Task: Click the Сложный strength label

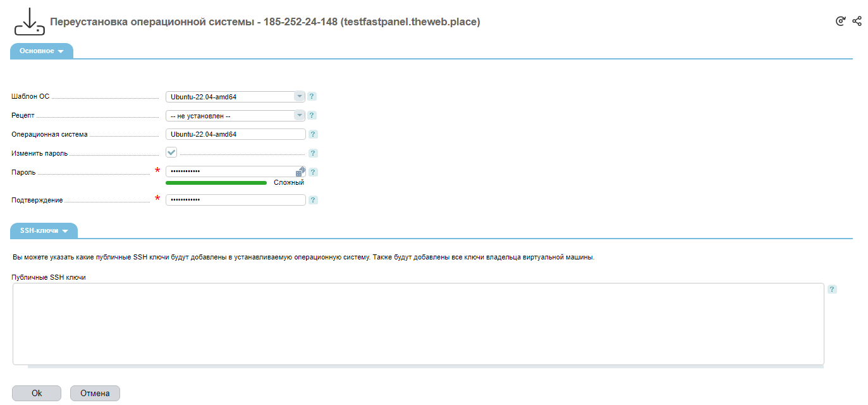Action: point(289,182)
